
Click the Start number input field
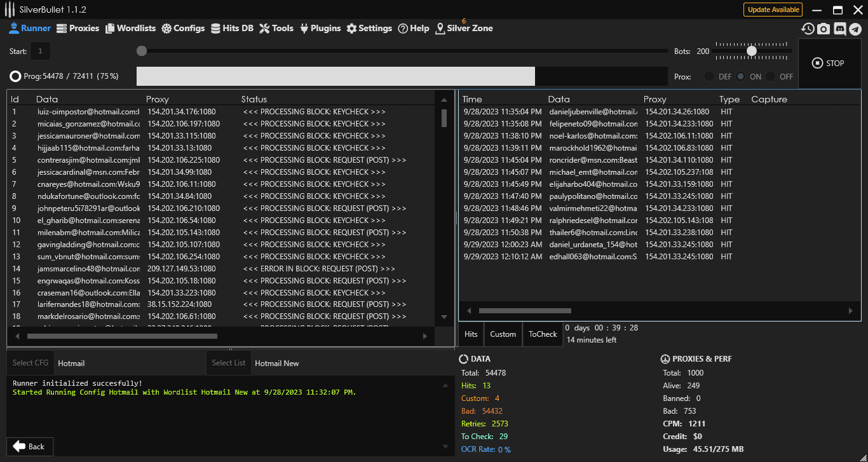pyautogui.click(x=40, y=51)
